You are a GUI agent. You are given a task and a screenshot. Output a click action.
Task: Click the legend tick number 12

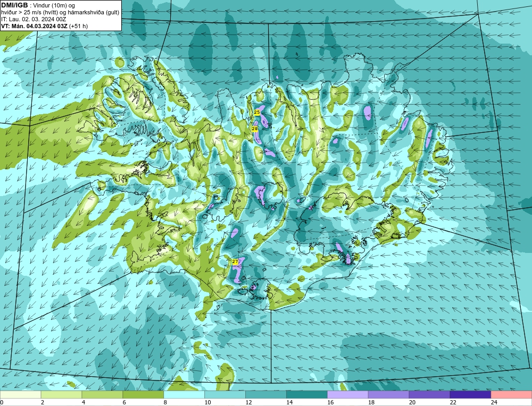pyautogui.click(x=248, y=402)
